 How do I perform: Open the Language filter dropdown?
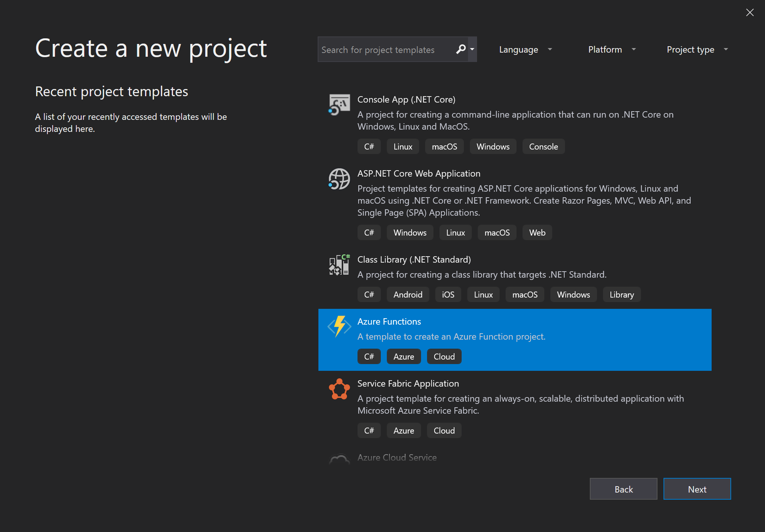[525, 49]
